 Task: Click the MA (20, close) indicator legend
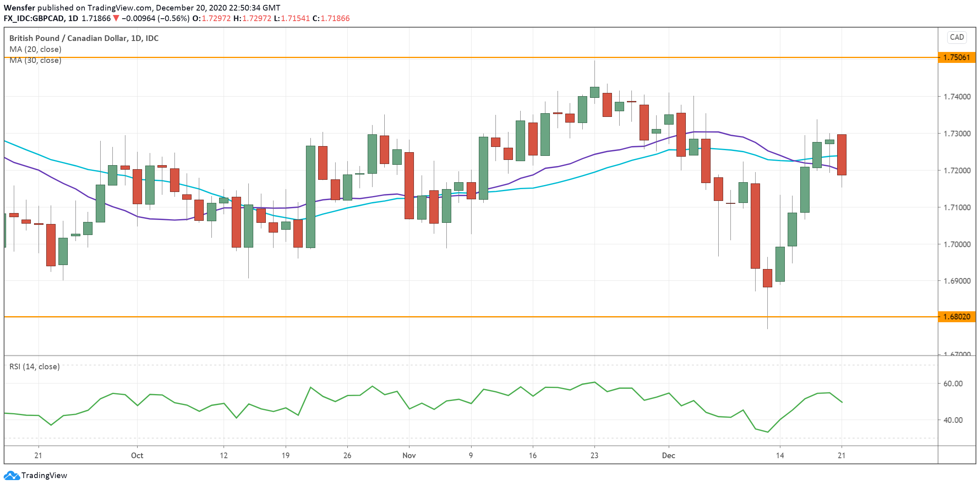35,49
